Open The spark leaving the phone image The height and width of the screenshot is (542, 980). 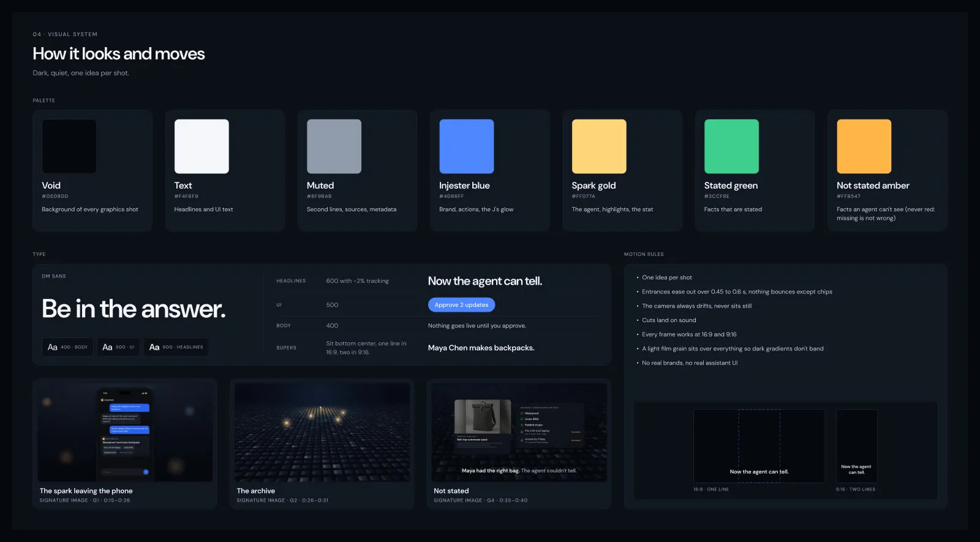coord(125,432)
